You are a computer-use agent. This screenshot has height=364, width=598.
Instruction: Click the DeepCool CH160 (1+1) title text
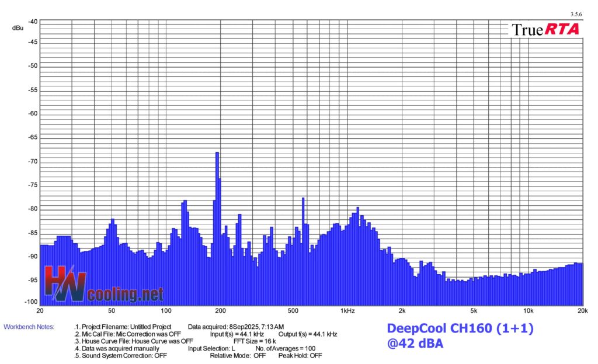[x=460, y=329]
